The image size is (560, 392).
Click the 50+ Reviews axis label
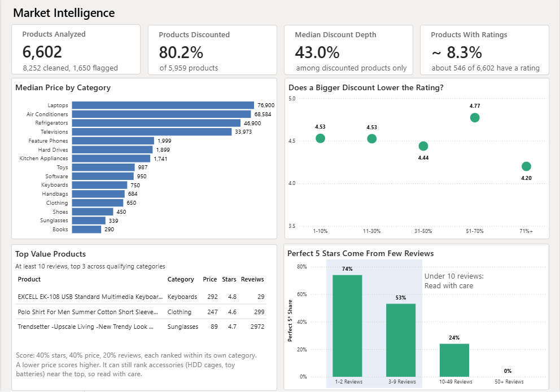coord(509,382)
